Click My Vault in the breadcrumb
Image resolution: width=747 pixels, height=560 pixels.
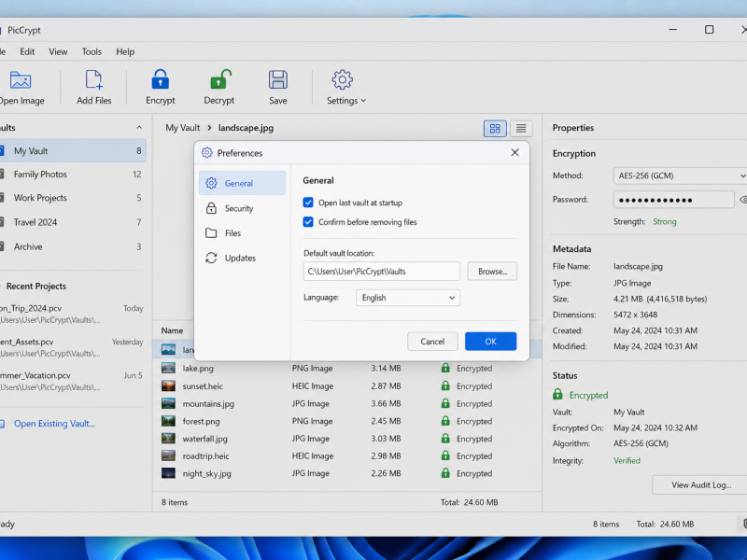point(182,128)
